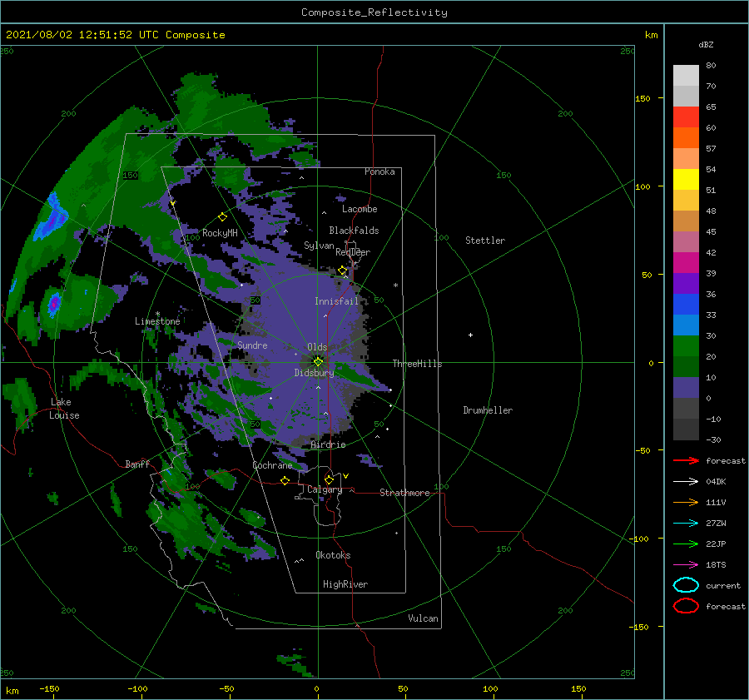The height and width of the screenshot is (700, 749).
Task: Click the radar site marker between Olds and Didsbury
Action: point(318,362)
